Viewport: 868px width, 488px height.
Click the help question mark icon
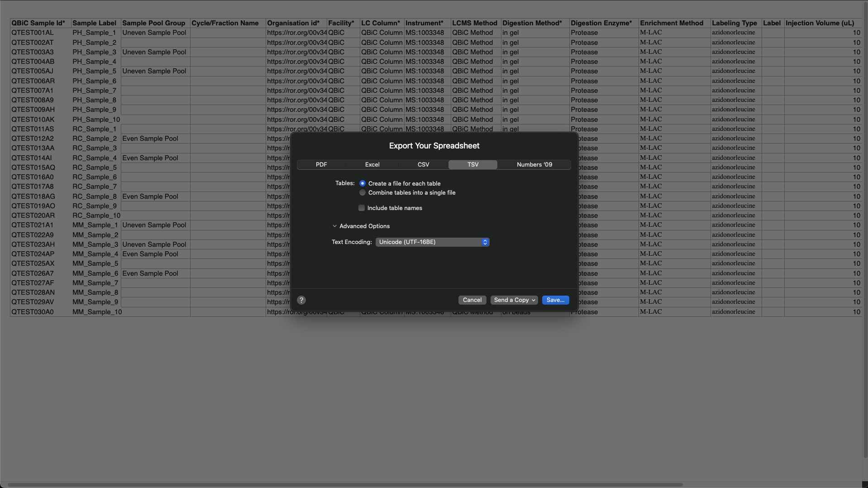[x=301, y=300]
